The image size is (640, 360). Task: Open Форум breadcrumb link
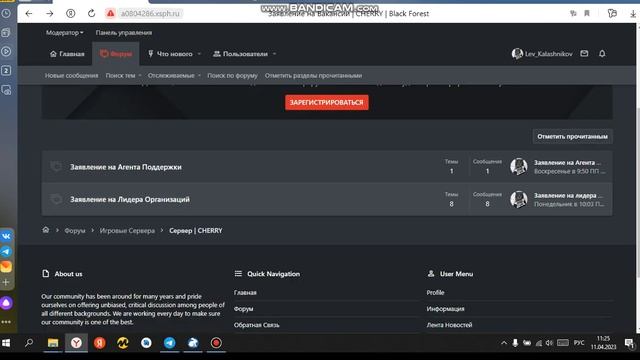[x=75, y=231]
